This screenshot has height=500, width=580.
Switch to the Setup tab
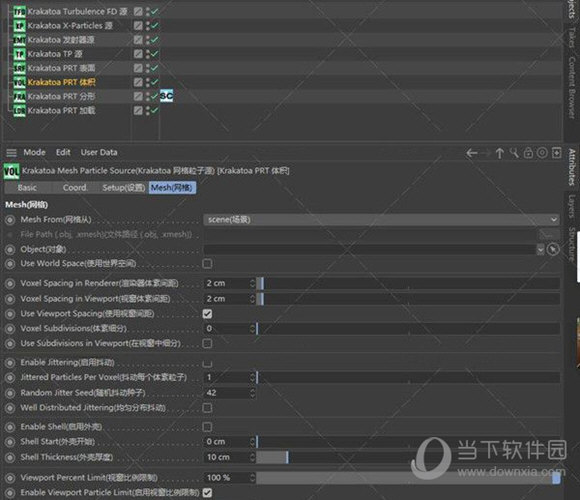[x=124, y=188]
